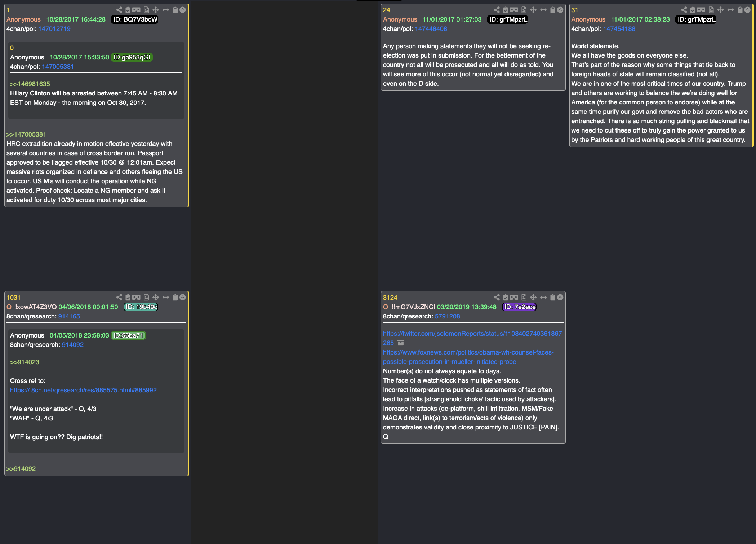Open VR goggles view for post 31
This screenshot has height=544, width=756.
701,10
